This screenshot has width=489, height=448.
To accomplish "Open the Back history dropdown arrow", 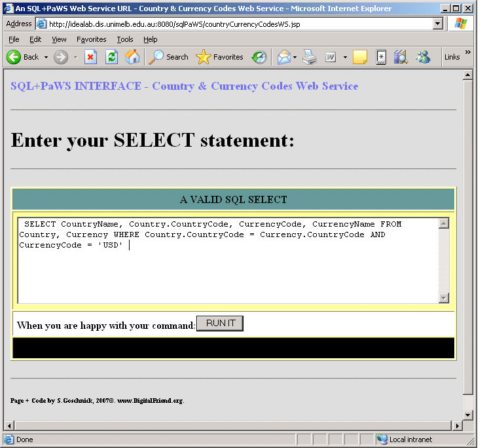I will (x=46, y=58).
